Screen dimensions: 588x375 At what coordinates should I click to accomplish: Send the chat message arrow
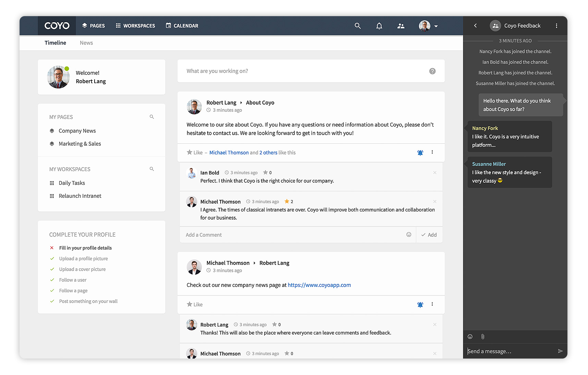[560, 351]
